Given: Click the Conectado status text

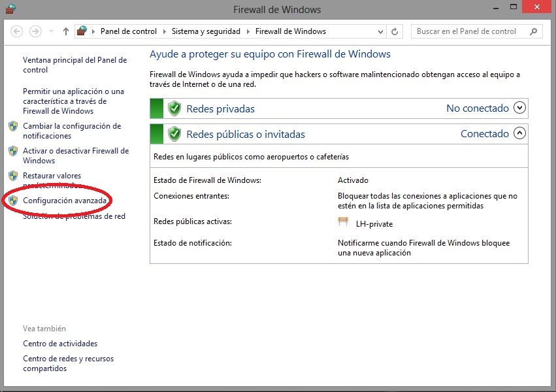Looking at the screenshot, I should click(484, 134).
